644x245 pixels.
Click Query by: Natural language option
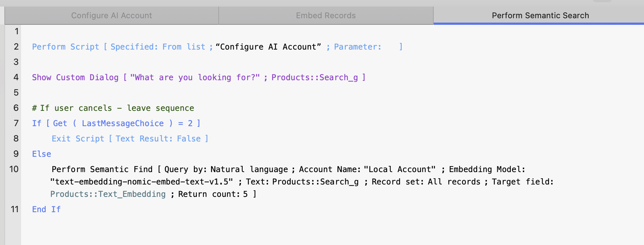(226, 169)
